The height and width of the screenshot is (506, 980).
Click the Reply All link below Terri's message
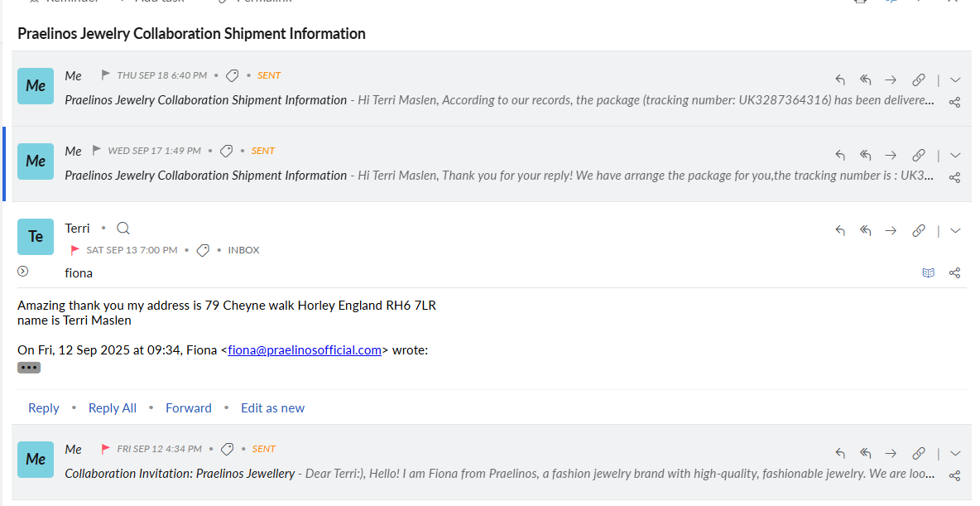[112, 407]
